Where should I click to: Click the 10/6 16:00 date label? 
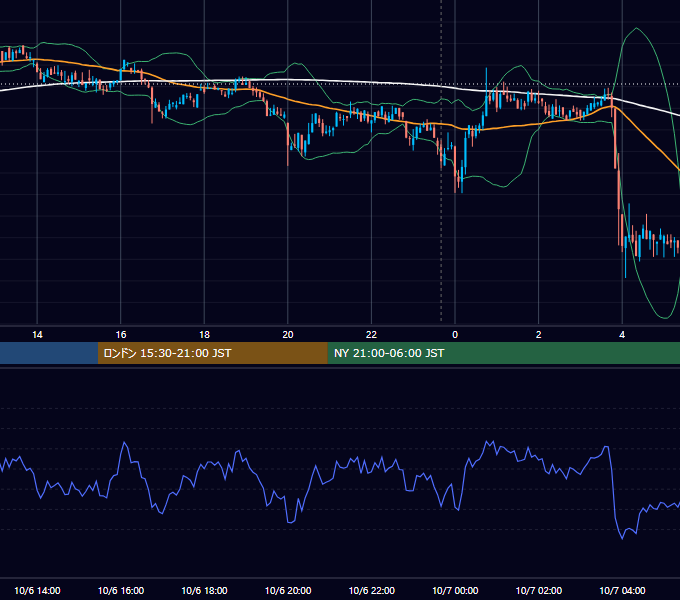(x=121, y=590)
